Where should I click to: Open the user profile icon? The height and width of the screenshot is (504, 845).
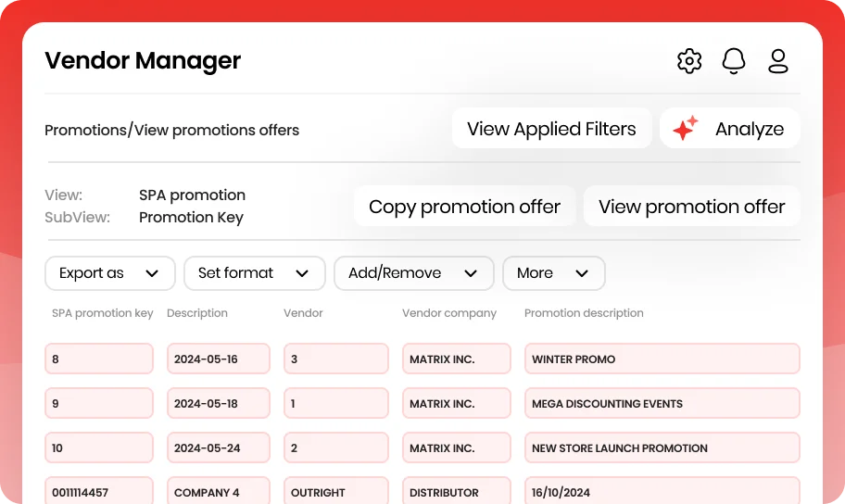click(777, 61)
